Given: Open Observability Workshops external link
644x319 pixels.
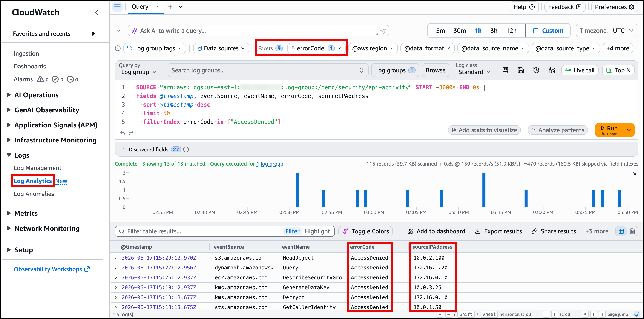Looking at the screenshot, I should (x=52, y=269).
